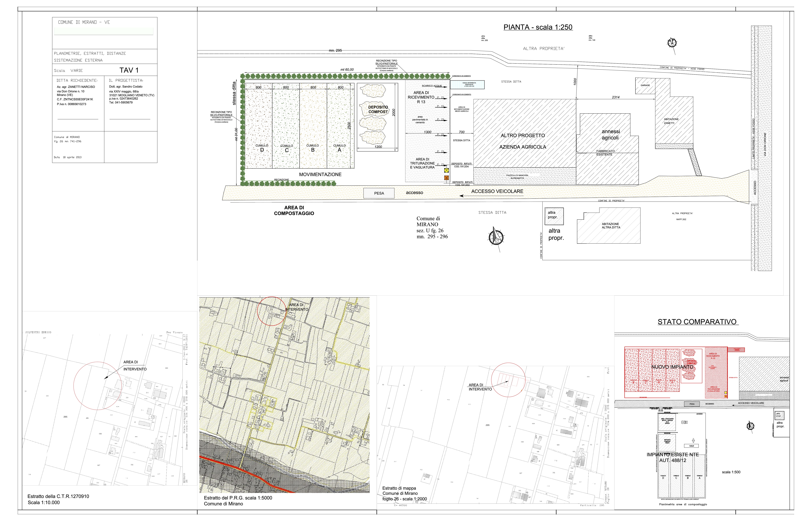
Task: Click 'PLANIMETRIE, ESTRATTI, DISTANZE' in title block
Action: point(90,54)
